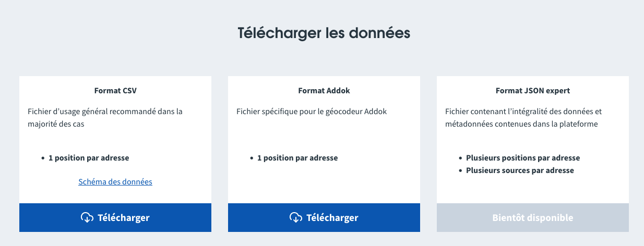
Task: Click the CSV description about usage général
Action: (x=105, y=118)
